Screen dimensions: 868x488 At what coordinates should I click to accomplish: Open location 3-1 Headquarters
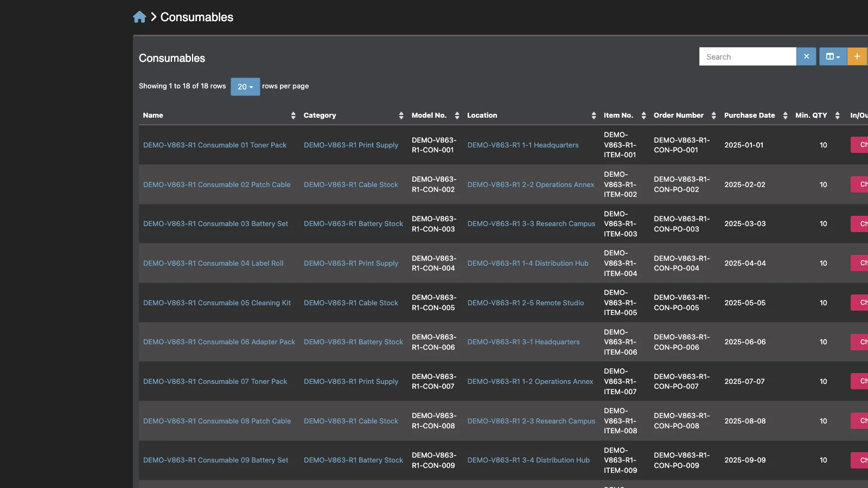524,342
